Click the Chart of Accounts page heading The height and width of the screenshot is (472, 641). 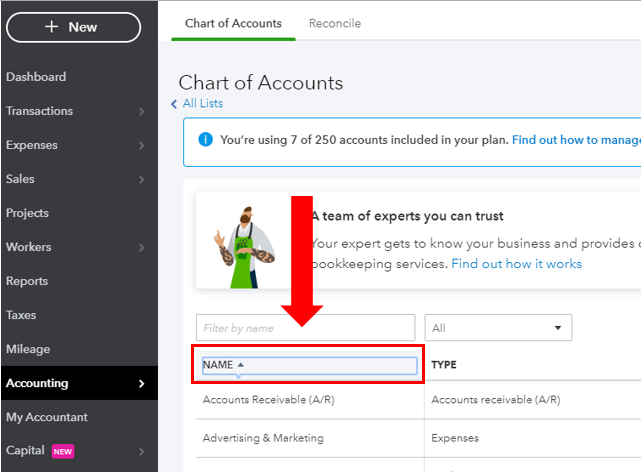point(260,83)
